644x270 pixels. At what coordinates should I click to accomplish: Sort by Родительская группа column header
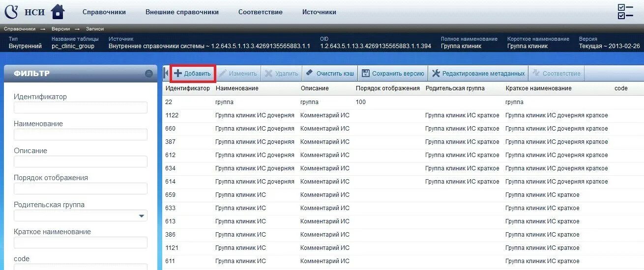(455, 88)
